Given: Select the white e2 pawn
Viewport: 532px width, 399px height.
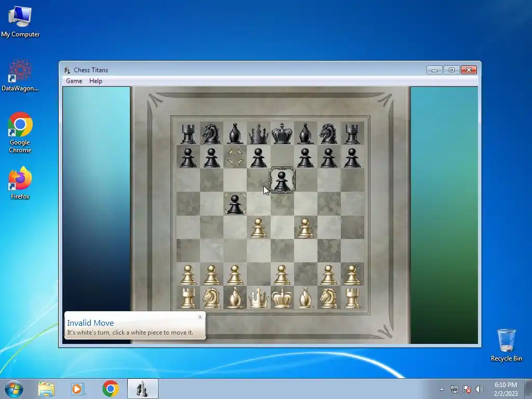Looking at the screenshot, I should (x=282, y=274).
